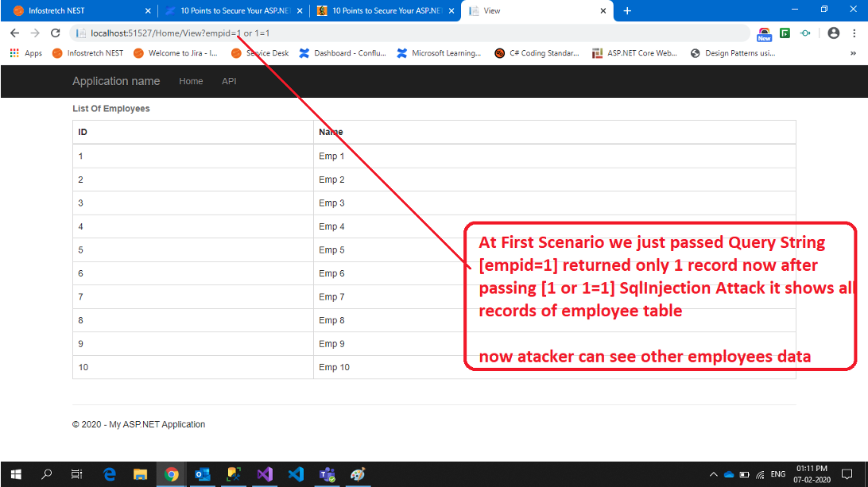Open a new browser tab
Screen dimensions: 868x487
click(x=627, y=11)
